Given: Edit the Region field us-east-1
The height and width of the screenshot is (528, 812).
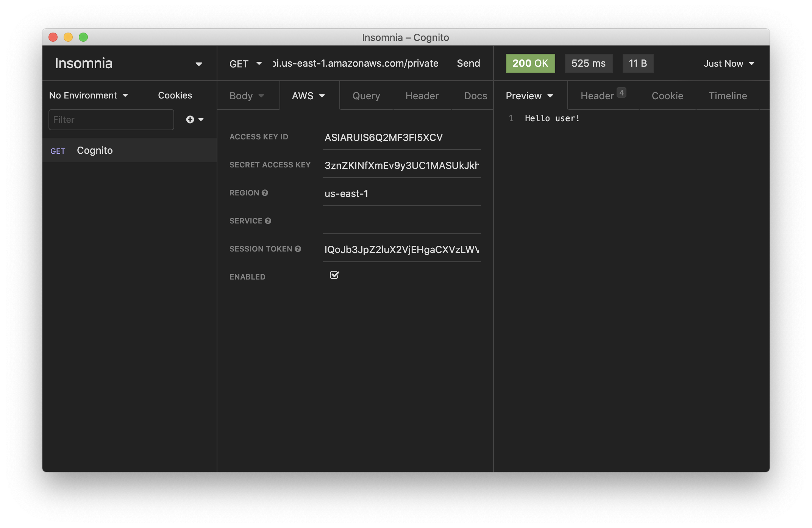Looking at the screenshot, I should (401, 194).
